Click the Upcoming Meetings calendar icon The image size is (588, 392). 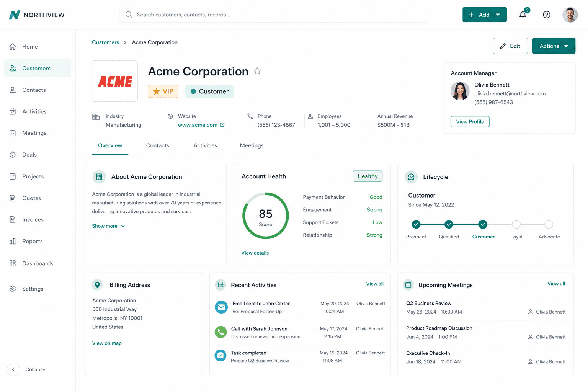[408, 285]
